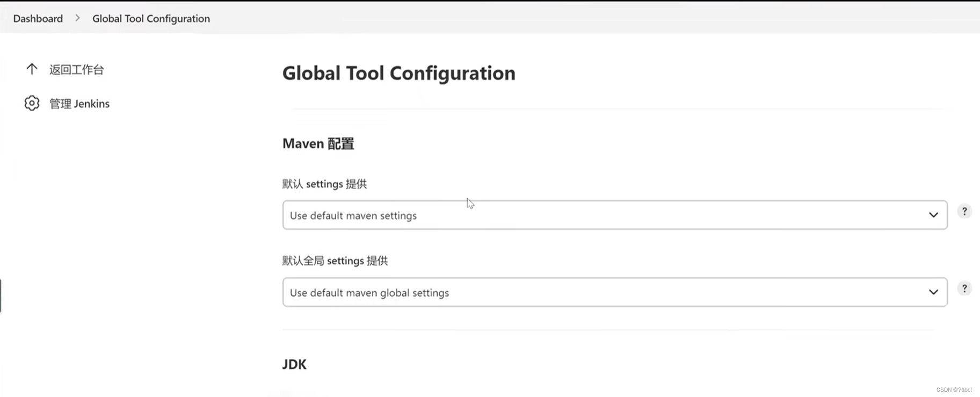Click the up arrow icon beside 返回工作台

pyautogui.click(x=32, y=69)
